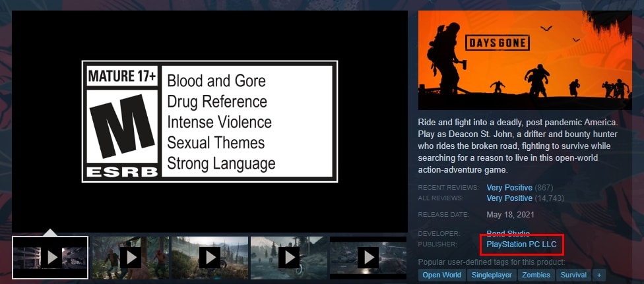Select the Survival tag
Viewport: 644px width, 284px height.
click(x=573, y=275)
